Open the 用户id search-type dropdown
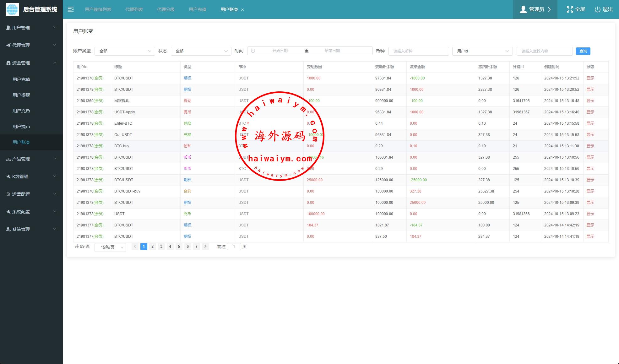 [x=482, y=51]
